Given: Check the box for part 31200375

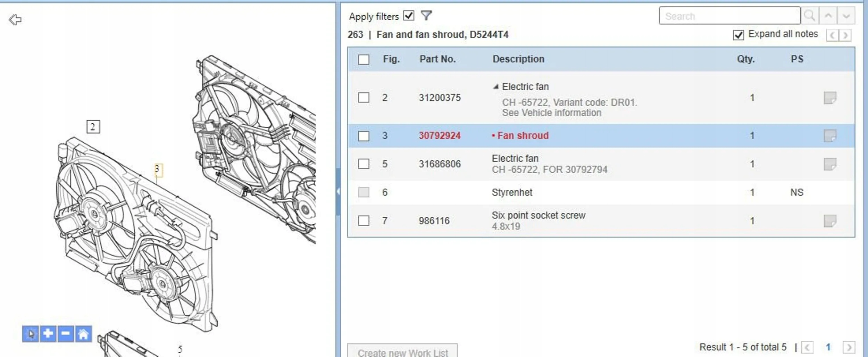Looking at the screenshot, I should [364, 98].
